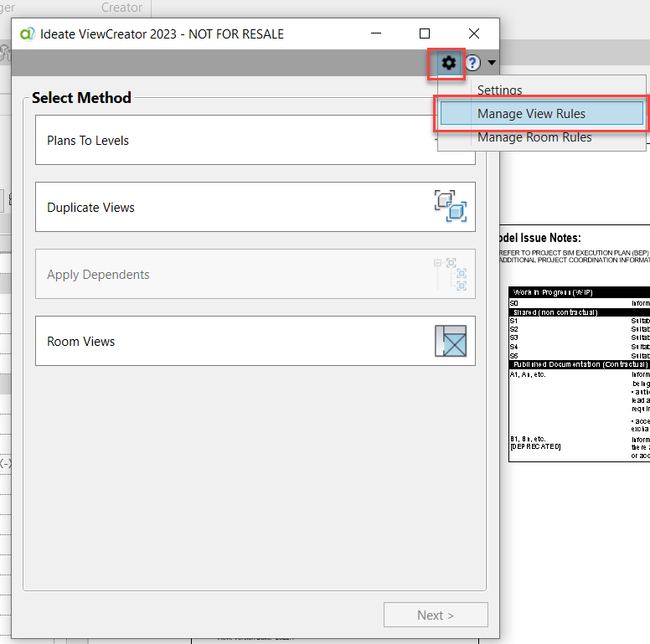
Task: Open the gear settings menu icon
Action: 448,63
